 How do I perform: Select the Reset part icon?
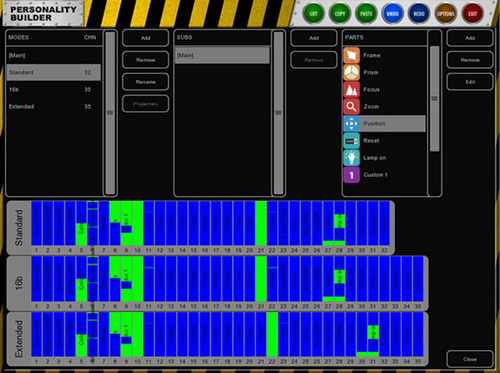click(351, 141)
